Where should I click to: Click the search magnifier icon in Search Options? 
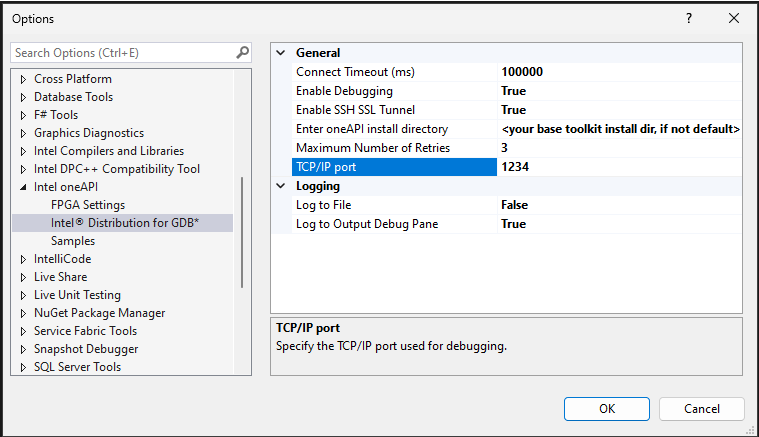[x=242, y=52]
